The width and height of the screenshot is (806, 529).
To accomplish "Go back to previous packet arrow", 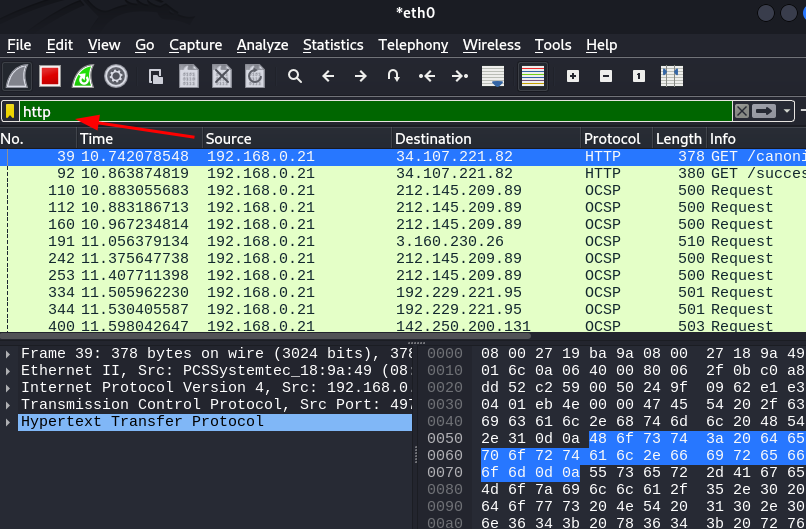I will coord(328,77).
